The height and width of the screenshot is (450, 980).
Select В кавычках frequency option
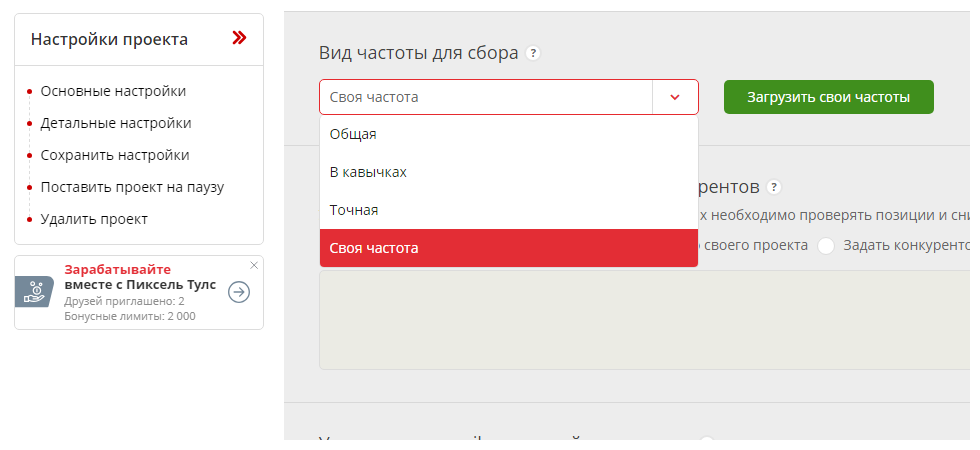509,172
